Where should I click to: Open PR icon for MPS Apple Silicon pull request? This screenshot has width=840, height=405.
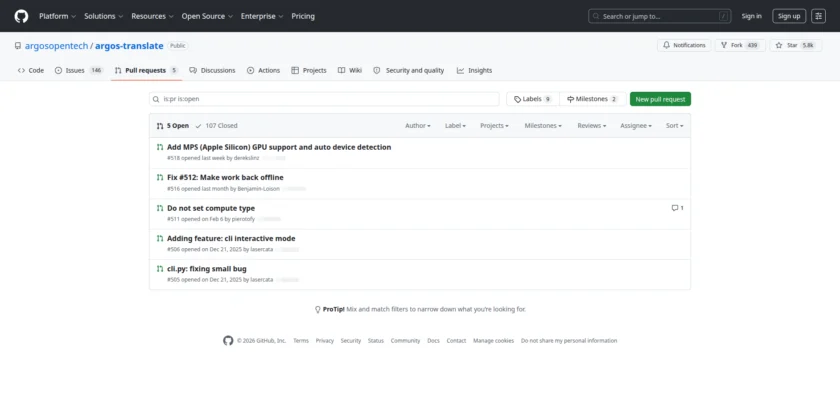(160, 147)
